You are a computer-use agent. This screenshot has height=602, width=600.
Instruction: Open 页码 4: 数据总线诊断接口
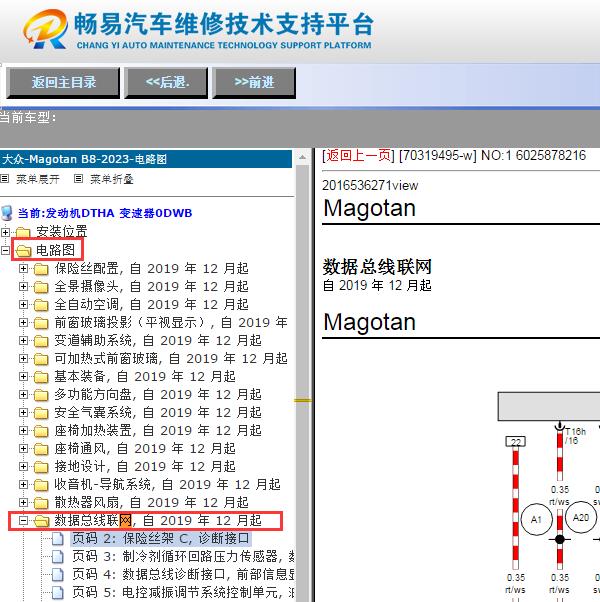183,575
